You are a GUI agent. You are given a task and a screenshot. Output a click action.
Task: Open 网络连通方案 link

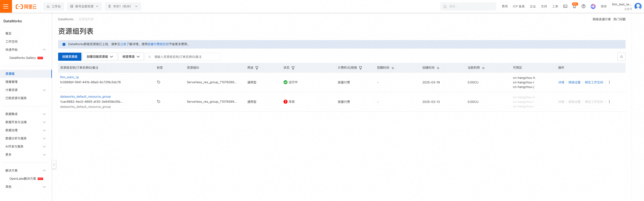(601, 19)
